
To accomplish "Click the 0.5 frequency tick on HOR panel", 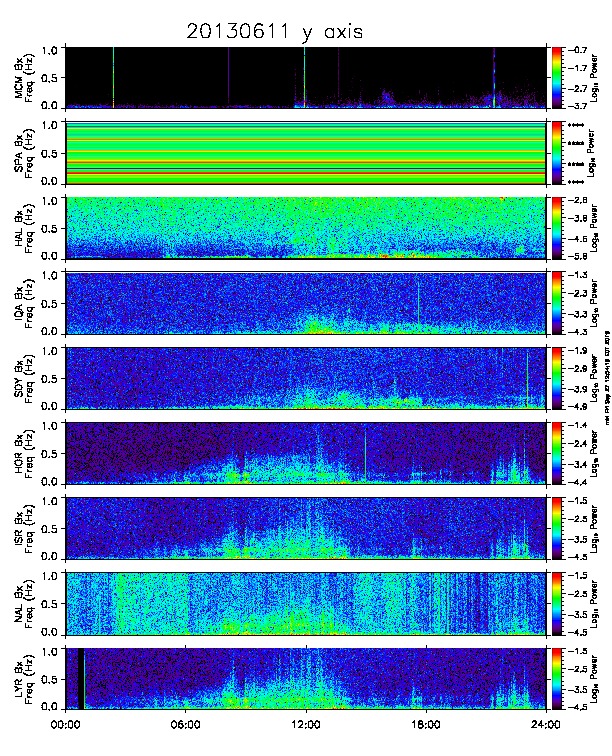I will pyautogui.click(x=49, y=454).
